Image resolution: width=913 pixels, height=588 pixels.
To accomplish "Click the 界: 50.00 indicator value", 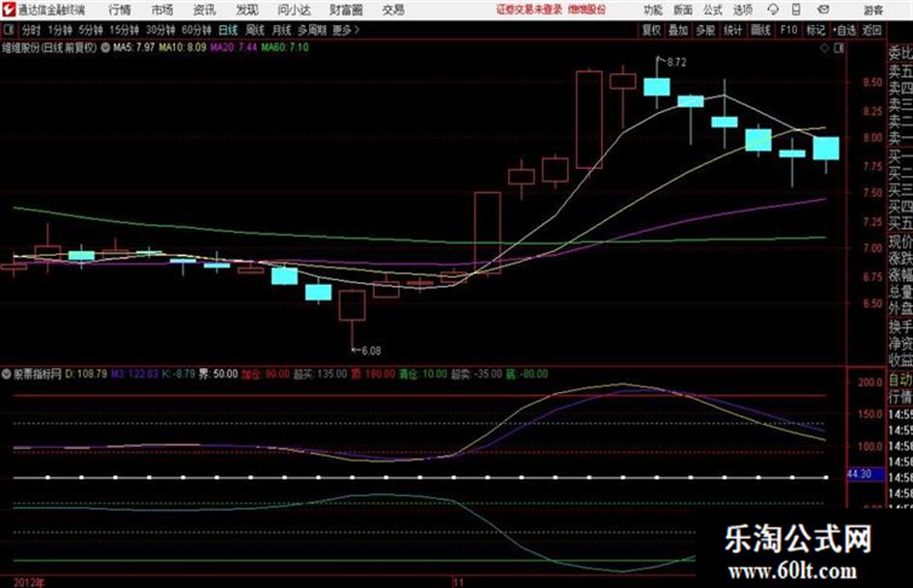I will (218, 374).
